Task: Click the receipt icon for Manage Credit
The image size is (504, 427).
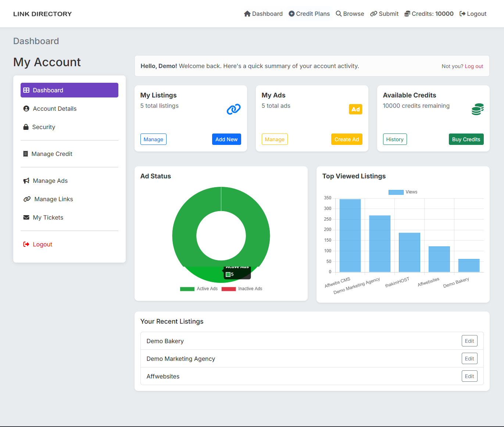Action: click(x=26, y=154)
